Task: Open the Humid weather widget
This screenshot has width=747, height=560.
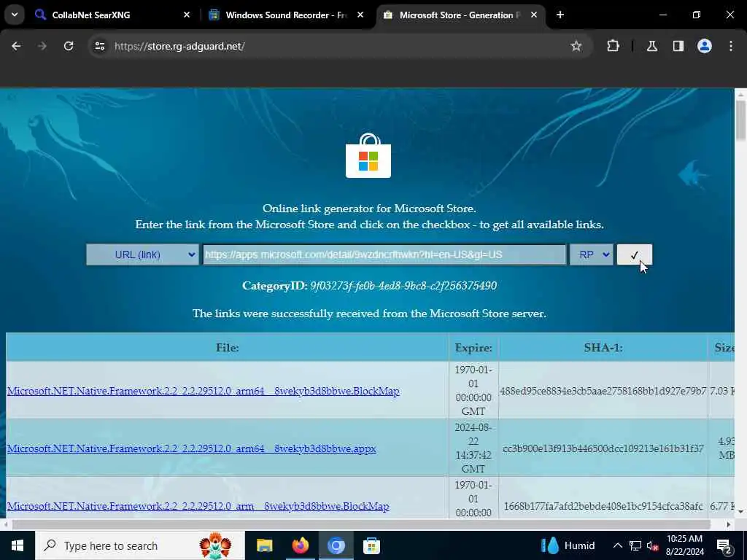Action: click(x=568, y=545)
